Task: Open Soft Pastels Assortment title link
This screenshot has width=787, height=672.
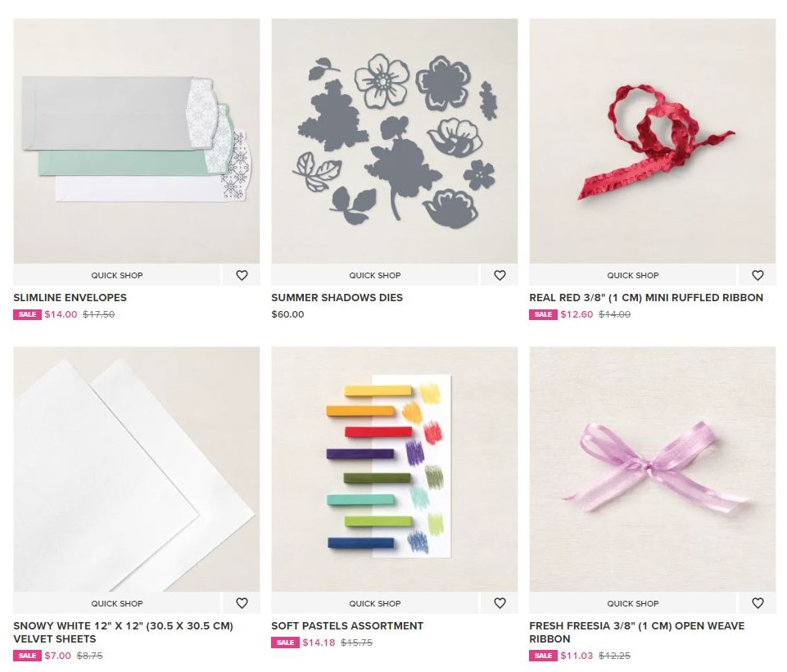Action: pos(347,626)
